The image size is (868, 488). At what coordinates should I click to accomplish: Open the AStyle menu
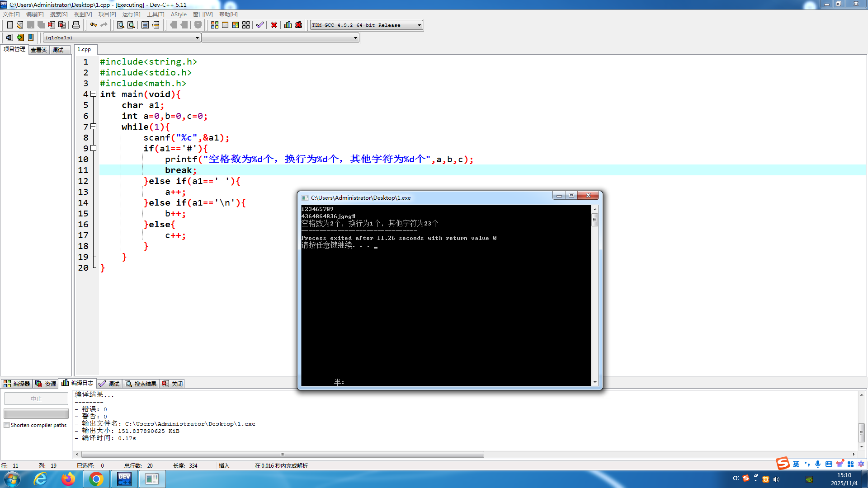pos(179,14)
